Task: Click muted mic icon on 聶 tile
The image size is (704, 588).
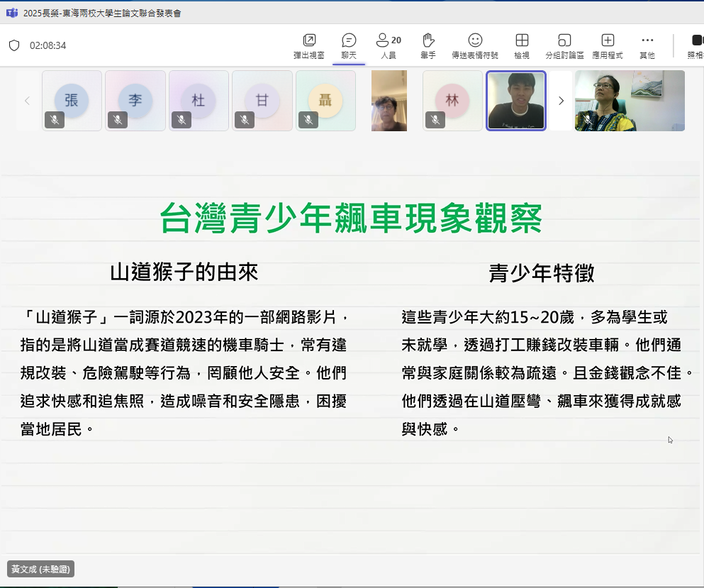Action: click(308, 120)
